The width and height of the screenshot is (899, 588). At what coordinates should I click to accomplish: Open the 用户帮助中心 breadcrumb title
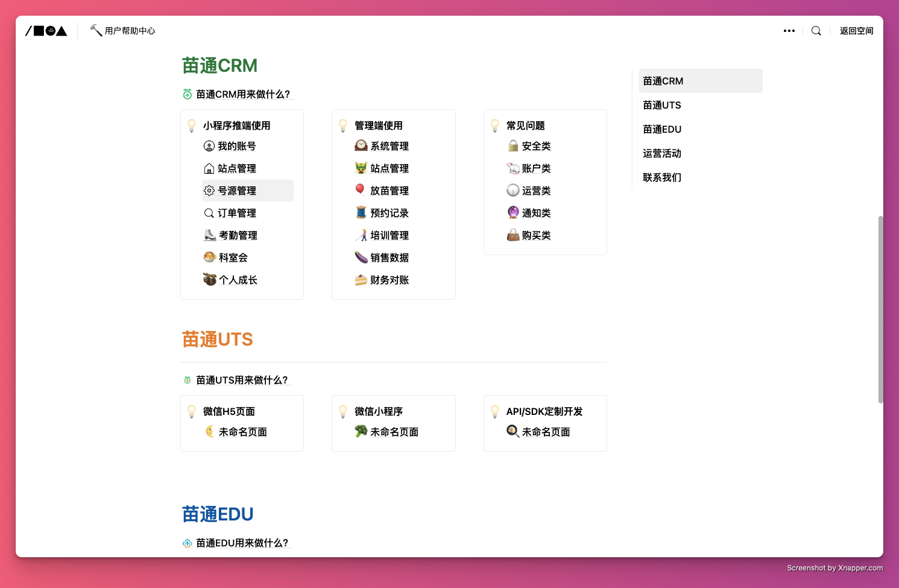tap(130, 31)
